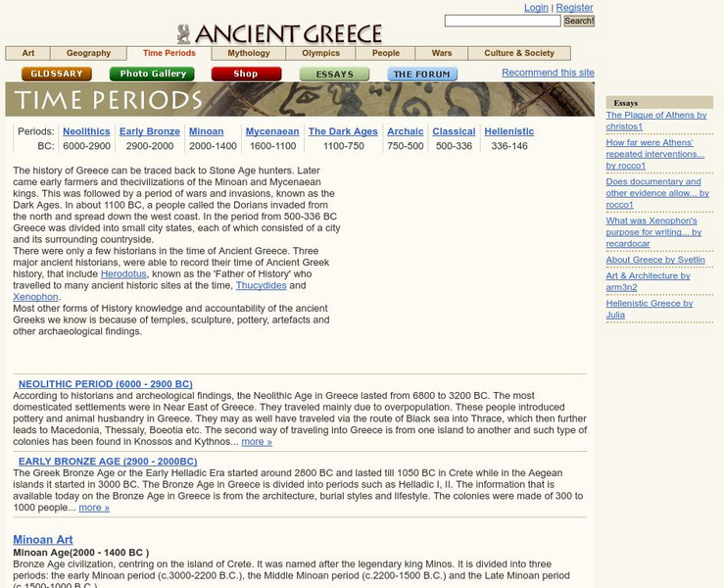Viewport: 724px width, 588px height.
Task: Click the Ancient Greece griffin logo icon
Action: tap(183, 34)
